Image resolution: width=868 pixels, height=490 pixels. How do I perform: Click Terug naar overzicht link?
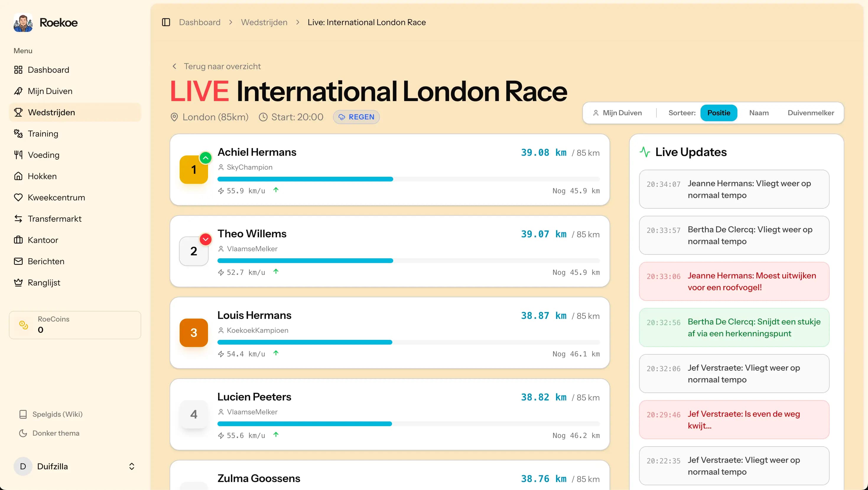222,66
